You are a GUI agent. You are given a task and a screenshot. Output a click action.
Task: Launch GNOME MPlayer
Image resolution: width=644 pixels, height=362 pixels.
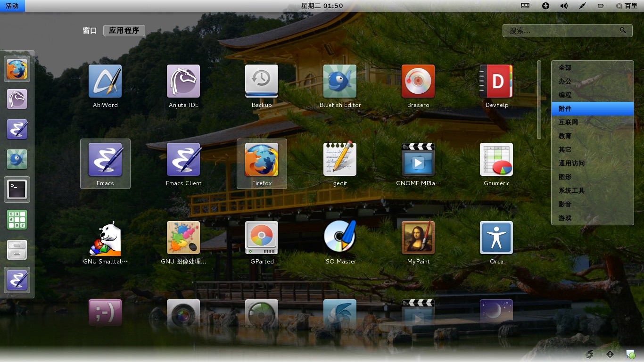pyautogui.click(x=418, y=164)
